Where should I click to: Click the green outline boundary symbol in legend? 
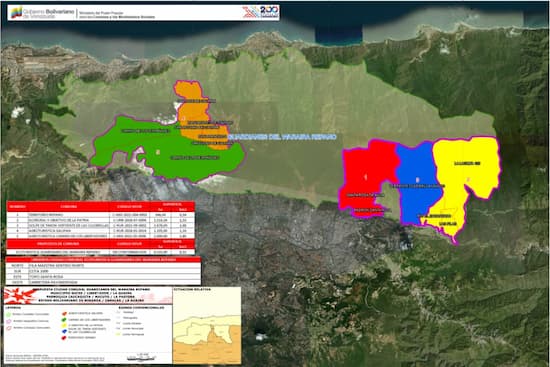click(x=8, y=314)
